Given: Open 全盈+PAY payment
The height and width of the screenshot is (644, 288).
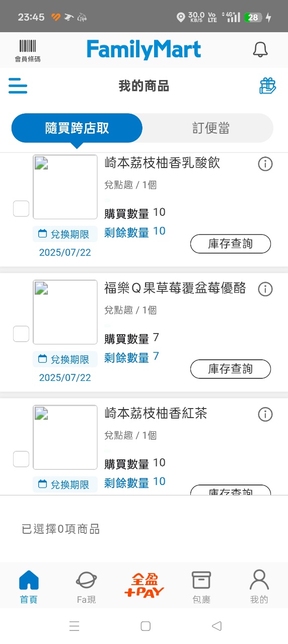Looking at the screenshot, I should pyautogui.click(x=145, y=586).
